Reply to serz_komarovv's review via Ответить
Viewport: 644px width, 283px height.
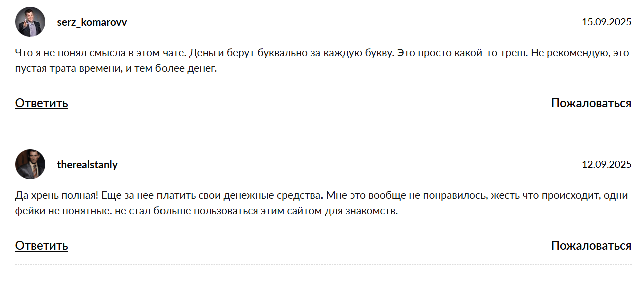point(41,103)
